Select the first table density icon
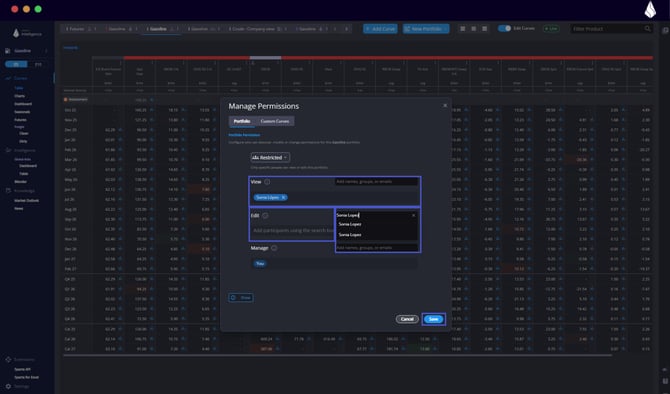 click(x=462, y=29)
